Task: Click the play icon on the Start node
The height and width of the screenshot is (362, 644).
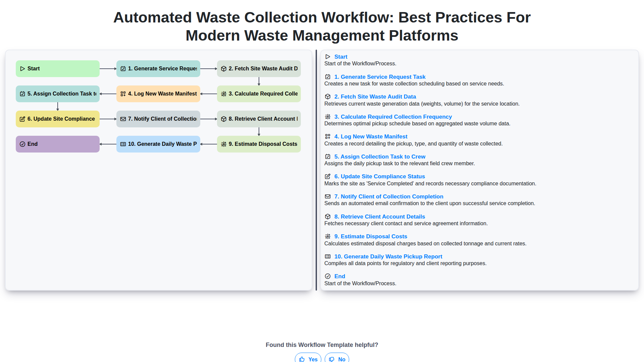Action: [22, 68]
